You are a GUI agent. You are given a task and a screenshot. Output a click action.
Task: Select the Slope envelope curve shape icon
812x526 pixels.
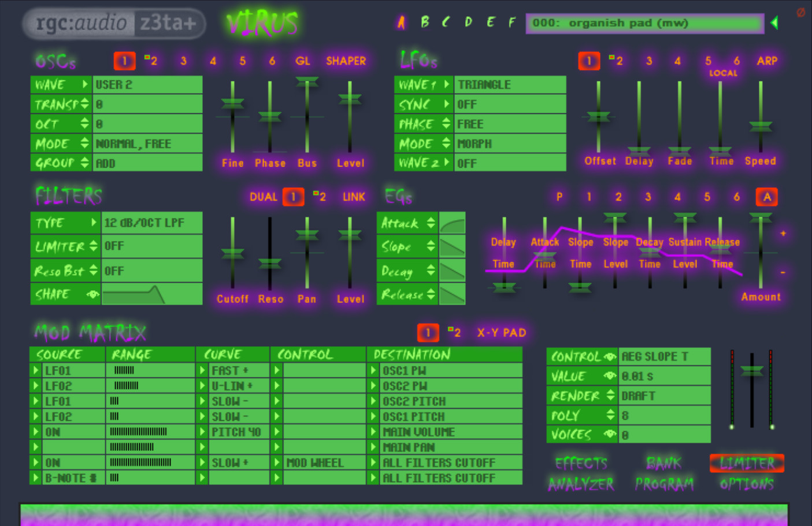[x=452, y=247]
